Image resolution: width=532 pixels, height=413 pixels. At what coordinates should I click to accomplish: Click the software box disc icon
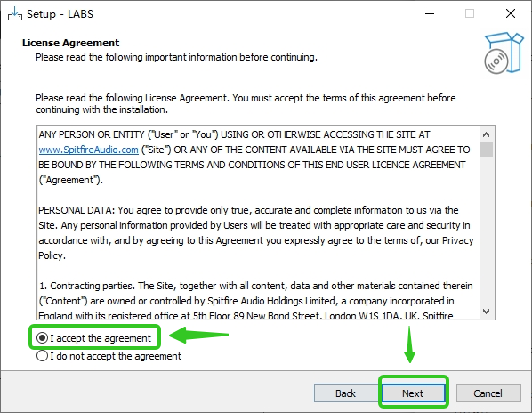pyautogui.click(x=504, y=53)
